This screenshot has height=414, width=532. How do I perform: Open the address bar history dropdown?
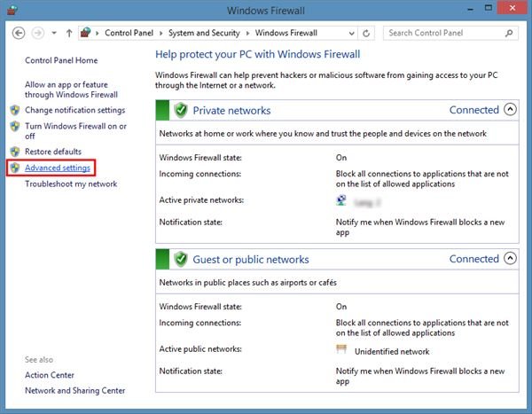(351, 34)
